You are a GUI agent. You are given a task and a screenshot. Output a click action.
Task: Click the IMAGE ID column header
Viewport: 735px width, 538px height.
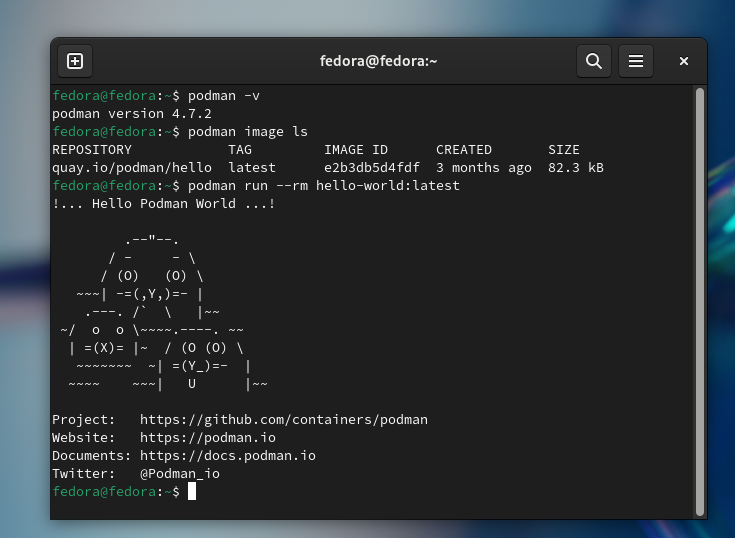[356, 150]
